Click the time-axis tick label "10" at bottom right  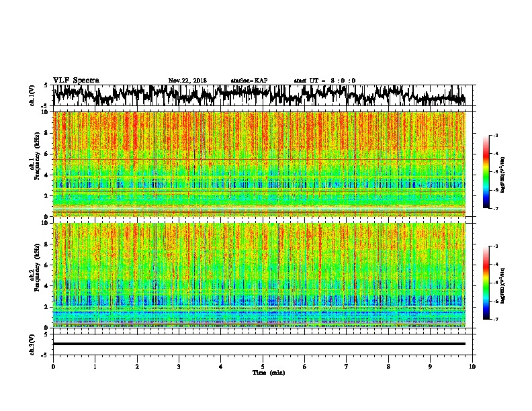[x=472, y=367]
